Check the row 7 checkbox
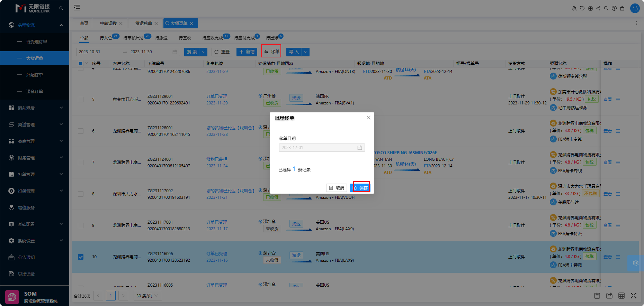Image resolution: width=644 pixels, height=306 pixels. [81, 163]
